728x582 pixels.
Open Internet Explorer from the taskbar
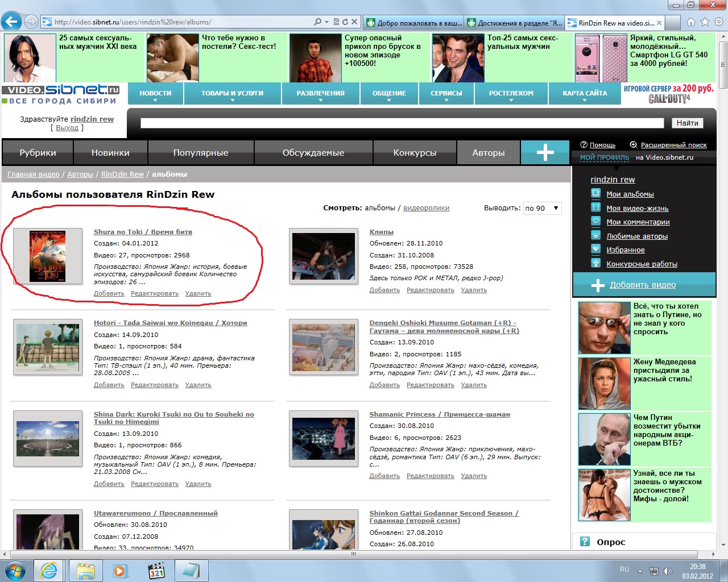tap(49, 571)
